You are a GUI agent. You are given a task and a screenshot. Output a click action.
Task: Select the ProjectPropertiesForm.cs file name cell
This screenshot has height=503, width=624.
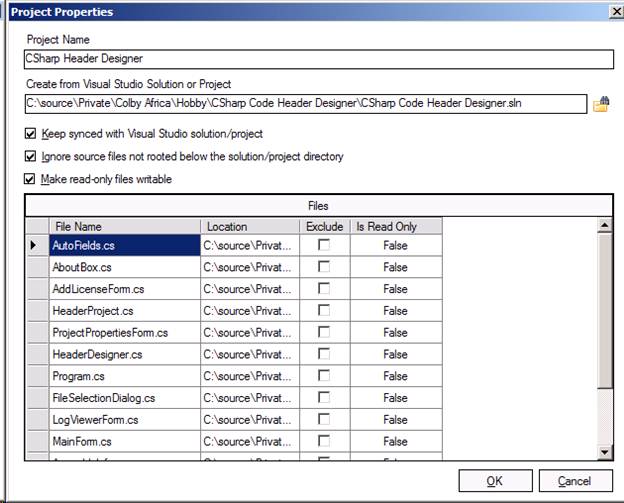click(125, 333)
